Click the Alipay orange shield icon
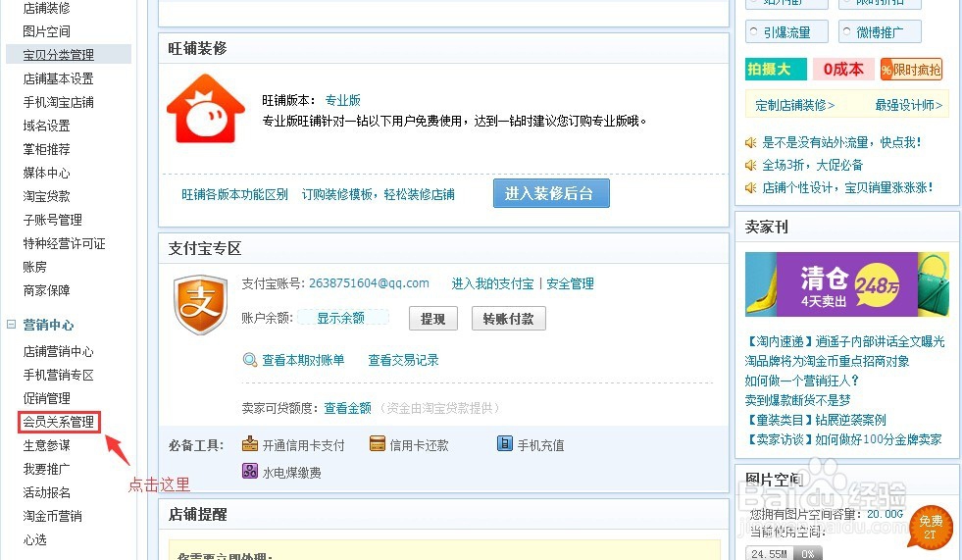The height and width of the screenshot is (560, 962). click(x=200, y=304)
